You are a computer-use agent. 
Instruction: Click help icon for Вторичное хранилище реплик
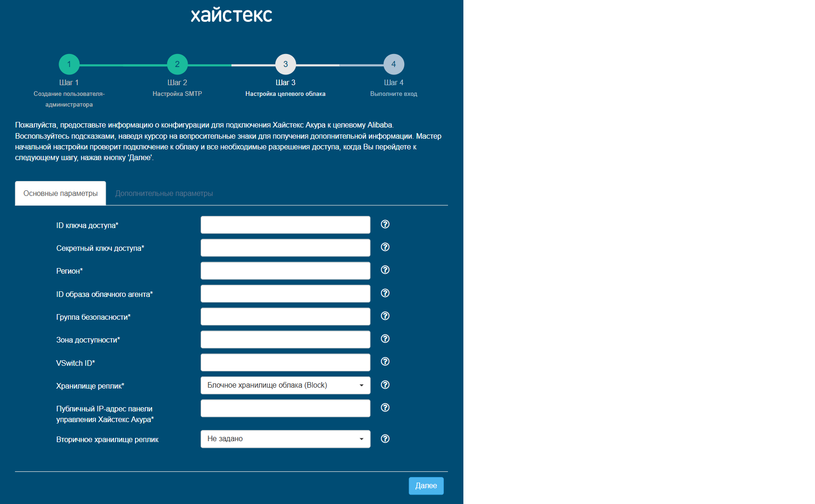[385, 439]
